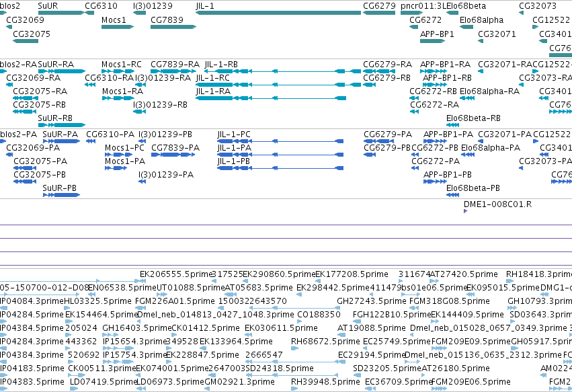
Task: Click the CG32069 gene label
Action: (x=25, y=19)
